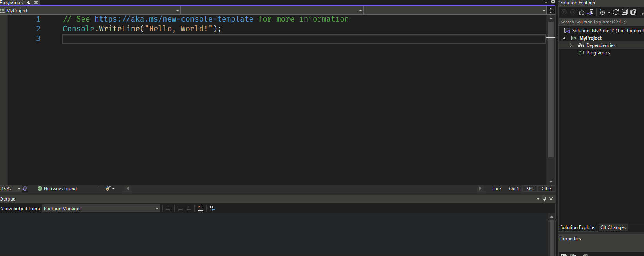This screenshot has height=256, width=644.
Task: Select Program.cs in Solution Explorer tree
Action: coord(598,53)
